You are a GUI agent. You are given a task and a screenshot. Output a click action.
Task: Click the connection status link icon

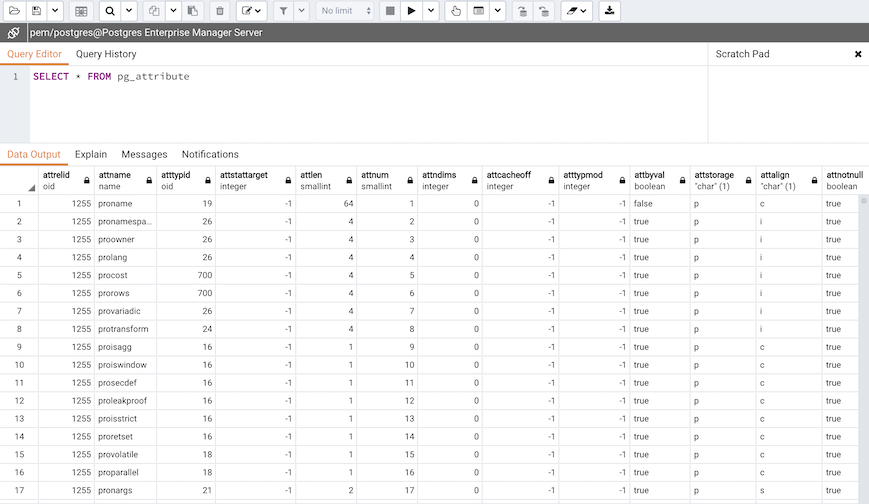click(x=13, y=33)
